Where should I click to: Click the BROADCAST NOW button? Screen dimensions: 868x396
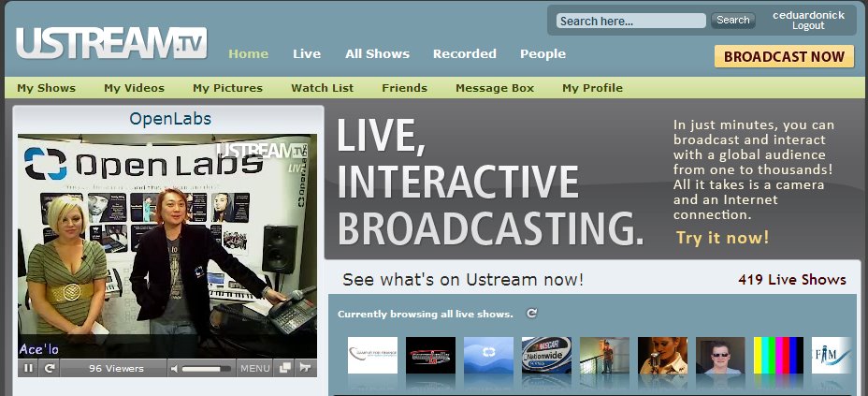click(x=784, y=56)
